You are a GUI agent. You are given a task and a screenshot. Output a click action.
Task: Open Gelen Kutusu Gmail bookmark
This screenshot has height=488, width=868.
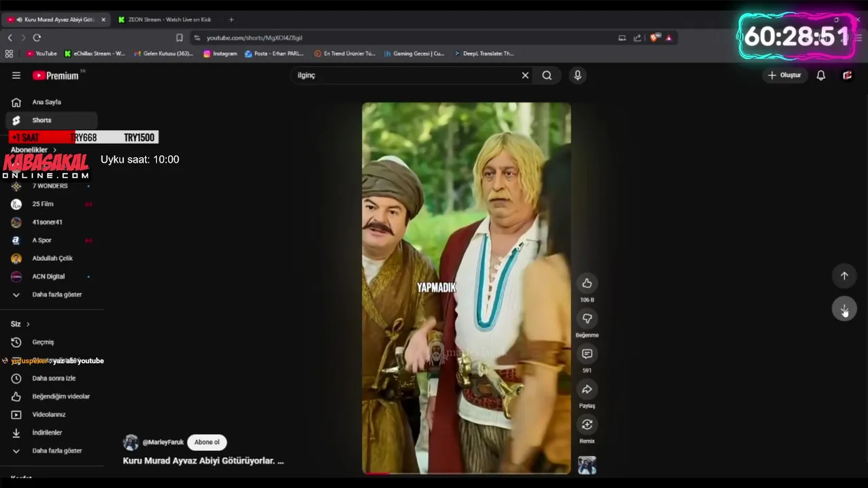163,54
